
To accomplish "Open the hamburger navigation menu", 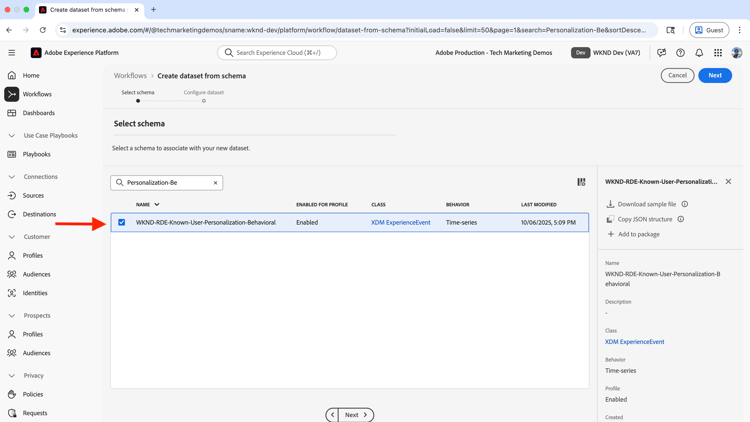I will click(x=11, y=53).
